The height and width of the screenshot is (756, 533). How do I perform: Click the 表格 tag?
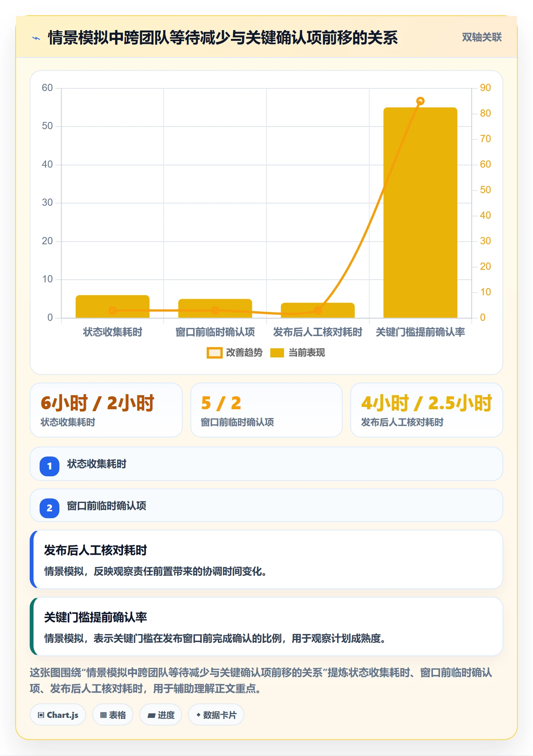coord(113,715)
